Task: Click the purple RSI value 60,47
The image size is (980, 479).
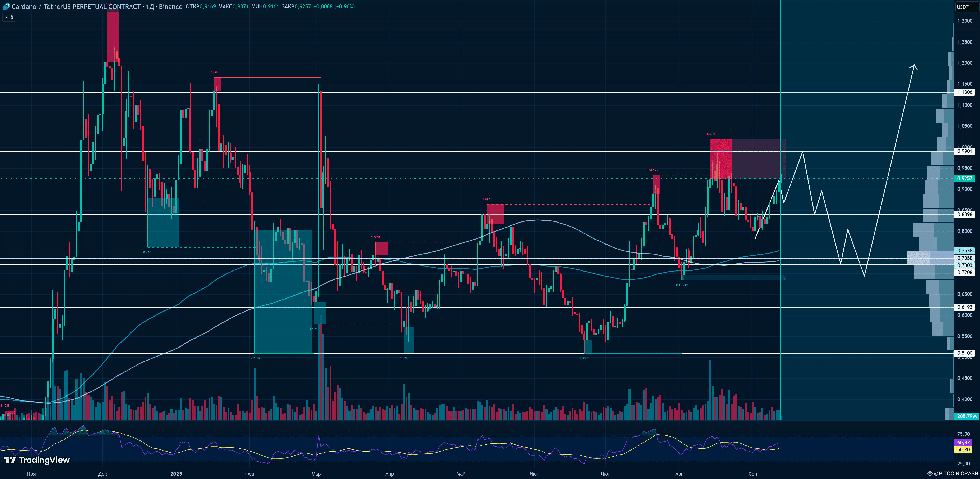Action: coord(963,442)
